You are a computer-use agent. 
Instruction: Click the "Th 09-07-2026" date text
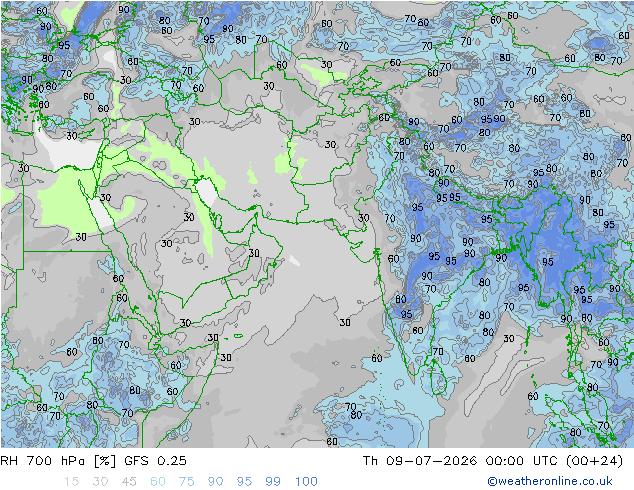[420, 461]
